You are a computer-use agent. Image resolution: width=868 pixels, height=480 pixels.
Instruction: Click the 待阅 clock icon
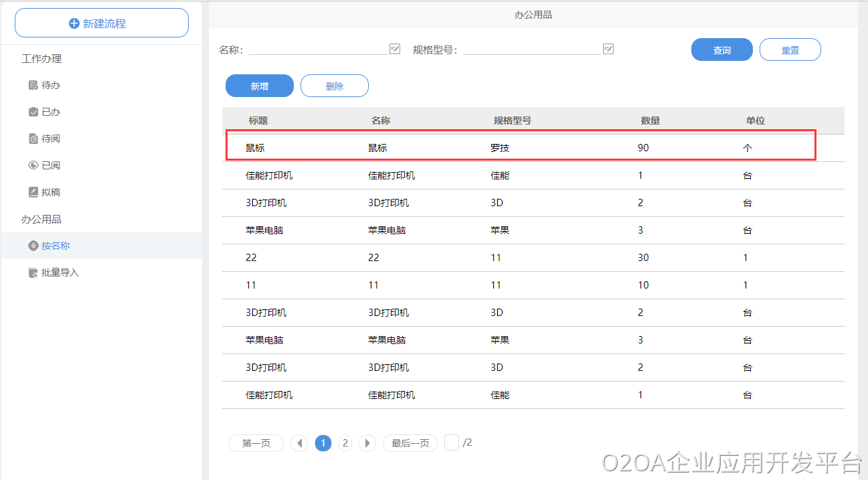tap(33, 139)
